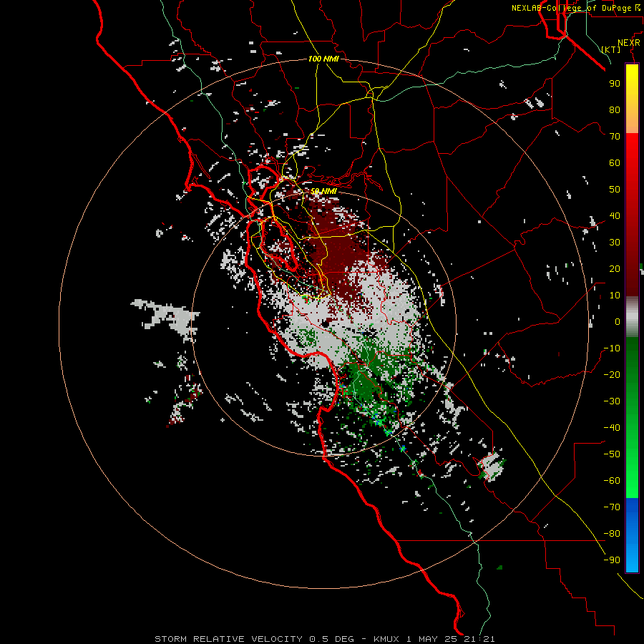Click the positive "10" scale value
The height and width of the screenshot is (644, 644).
(615, 296)
